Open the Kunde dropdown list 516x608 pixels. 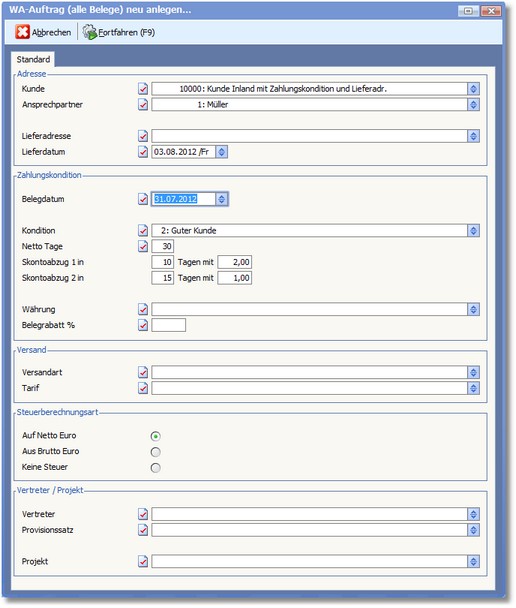pos(473,89)
